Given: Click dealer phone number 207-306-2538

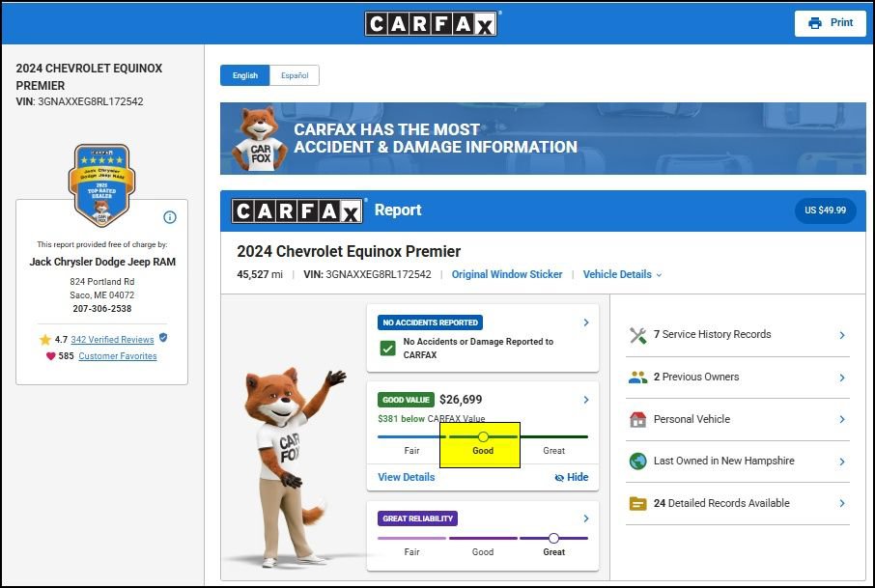Looking at the screenshot, I should (102, 309).
